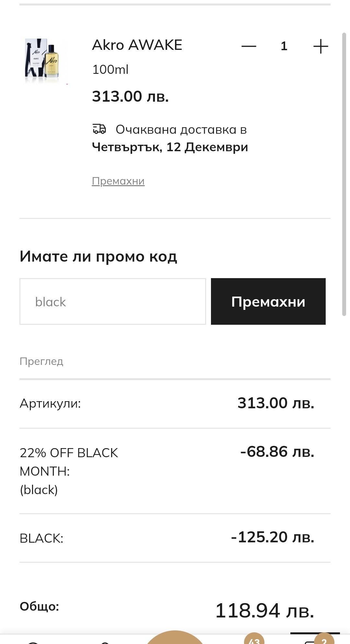Click the BLACK discount amount -125.20 лв.

[x=272, y=537]
